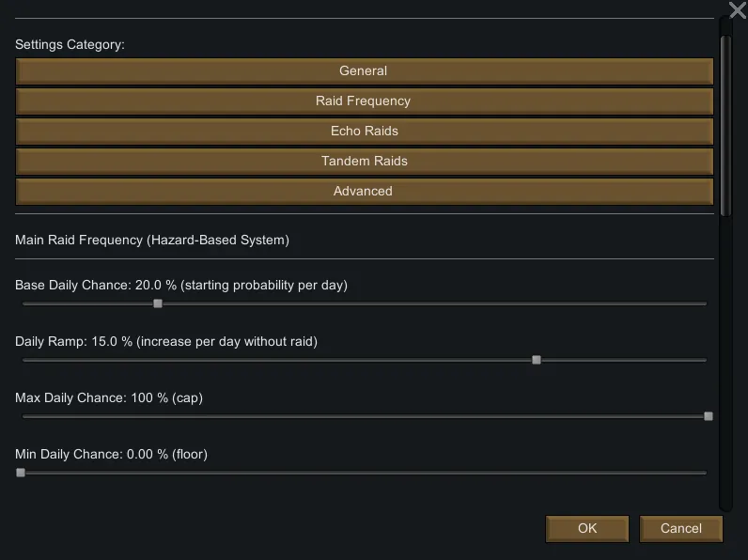748x560 pixels.
Task: Click the "Settings Category:" label
Action: tap(70, 45)
